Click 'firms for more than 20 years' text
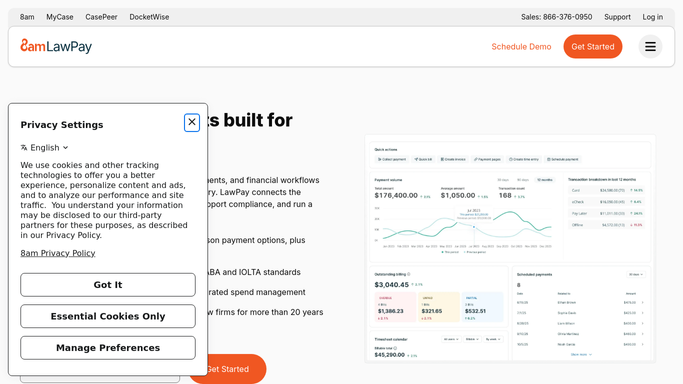The image size is (683, 384). click(x=269, y=312)
